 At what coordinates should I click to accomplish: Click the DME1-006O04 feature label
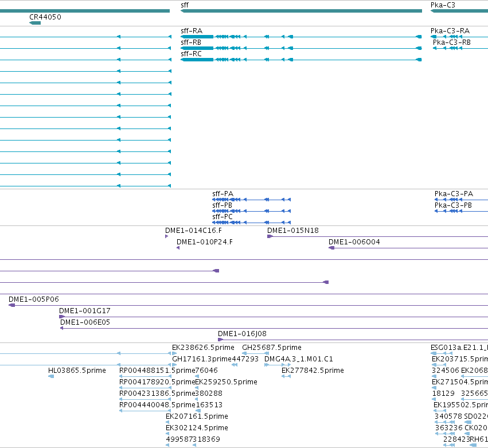click(354, 242)
